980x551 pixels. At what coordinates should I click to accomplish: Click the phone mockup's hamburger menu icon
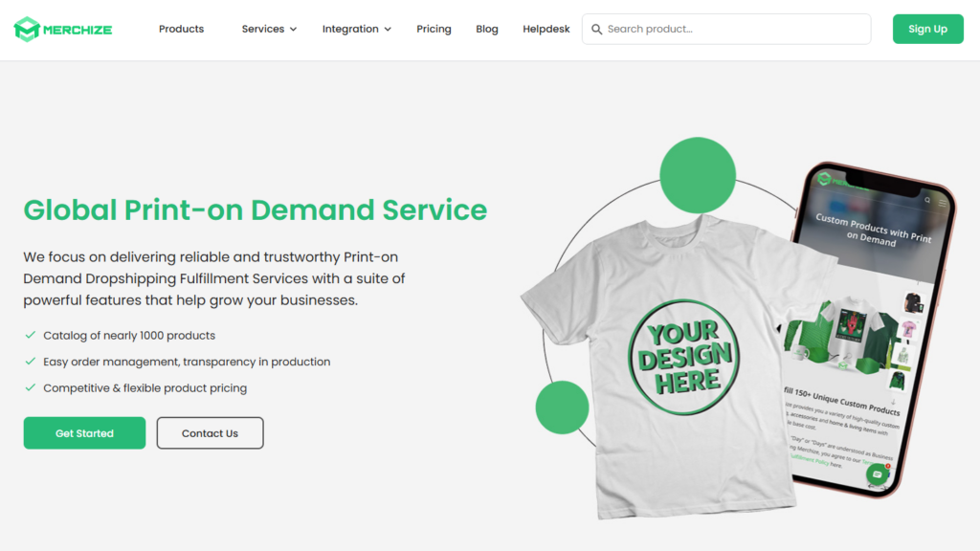(x=943, y=203)
